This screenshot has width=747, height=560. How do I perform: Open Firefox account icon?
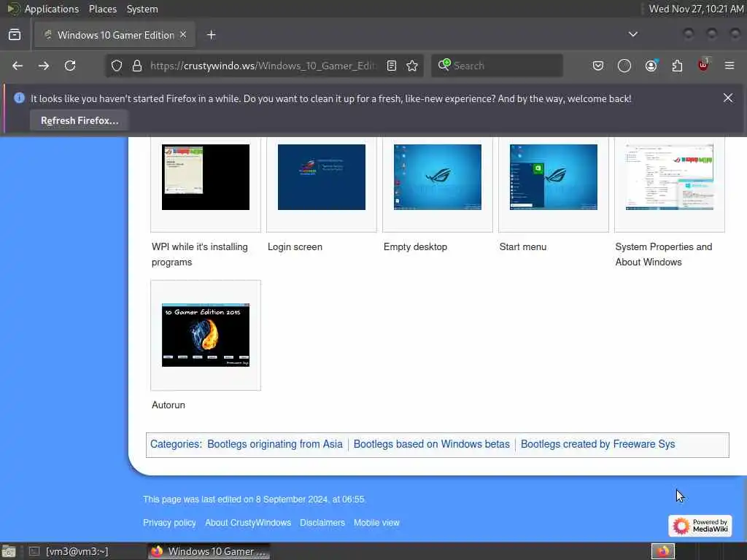click(x=651, y=66)
